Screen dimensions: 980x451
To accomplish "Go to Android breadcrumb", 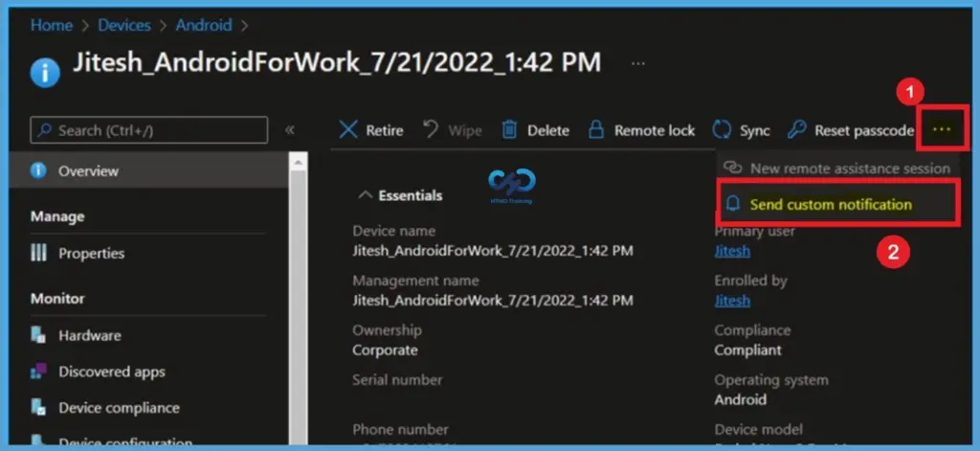I will click(204, 25).
